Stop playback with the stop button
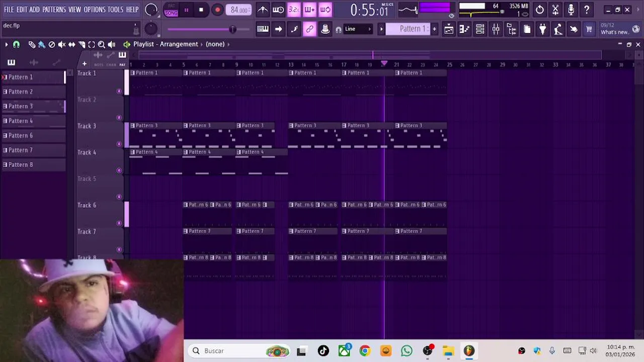The image size is (644, 362). (201, 10)
